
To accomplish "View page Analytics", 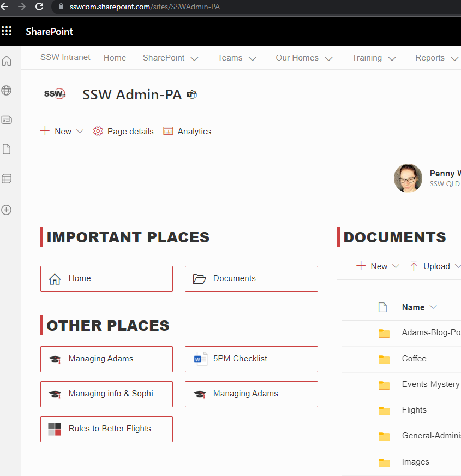I will 188,132.
